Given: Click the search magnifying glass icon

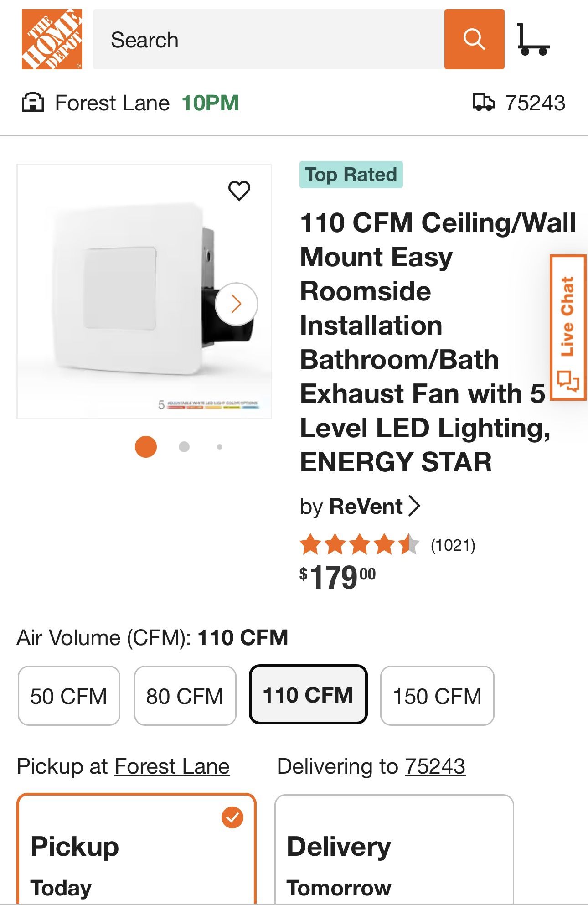Looking at the screenshot, I should pos(475,39).
